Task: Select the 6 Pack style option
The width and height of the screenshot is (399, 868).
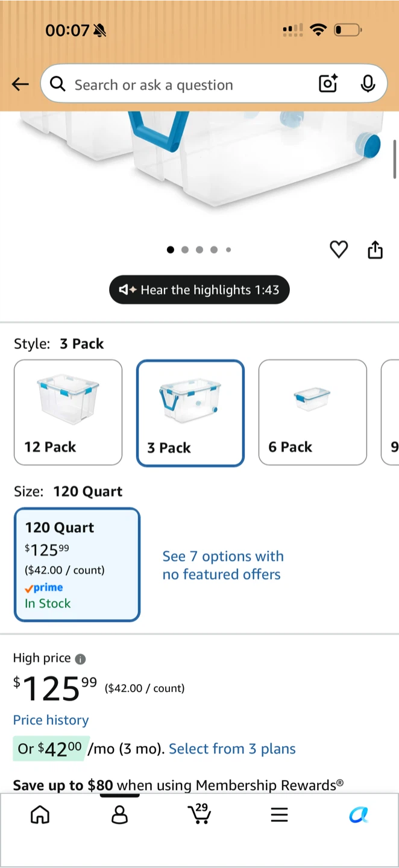Action: [x=313, y=412]
